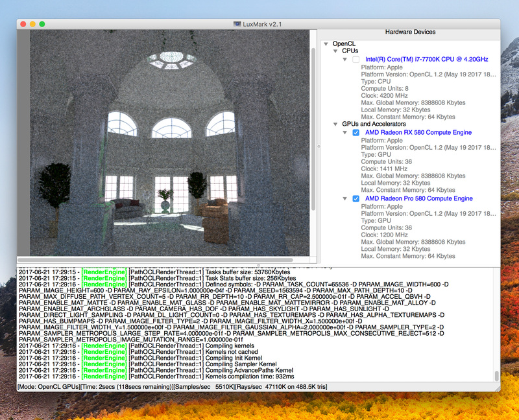The image size is (519, 420).
Task: Collapse Intel Core i7-7700K device details
Action: (345, 60)
